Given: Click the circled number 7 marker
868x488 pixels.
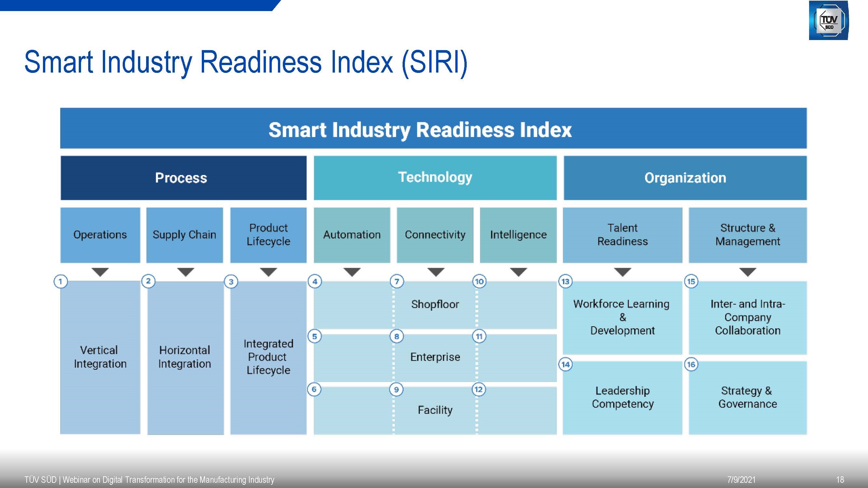Looking at the screenshot, I should pyautogui.click(x=397, y=281).
